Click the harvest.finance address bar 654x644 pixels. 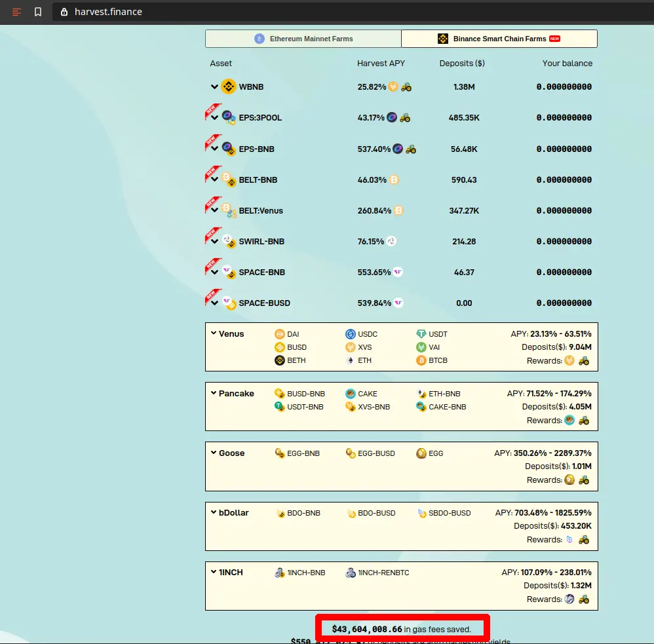pyautogui.click(x=353, y=12)
